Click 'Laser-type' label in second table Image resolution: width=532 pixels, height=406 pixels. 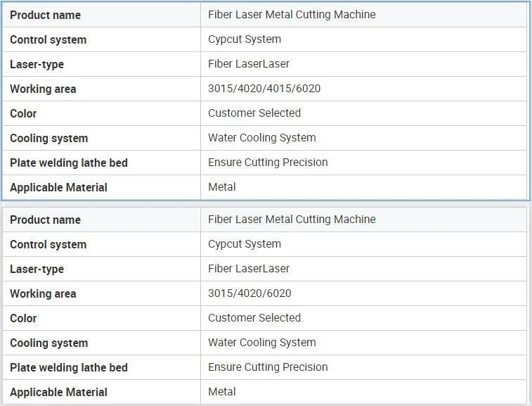tap(37, 269)
